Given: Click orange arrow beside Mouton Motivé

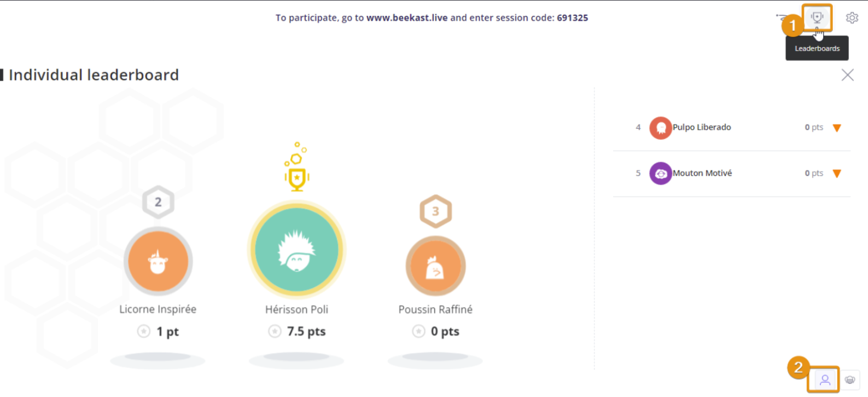Looking at the screenshot, I should 836,174.
